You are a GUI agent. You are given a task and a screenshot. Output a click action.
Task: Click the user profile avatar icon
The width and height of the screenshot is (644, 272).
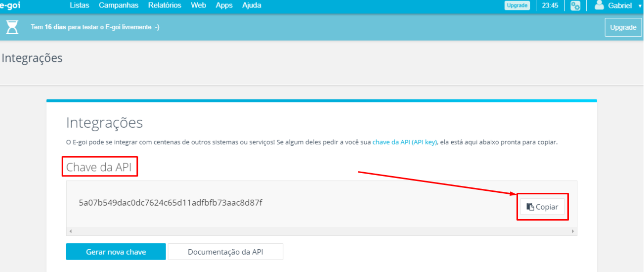point(599,5)
